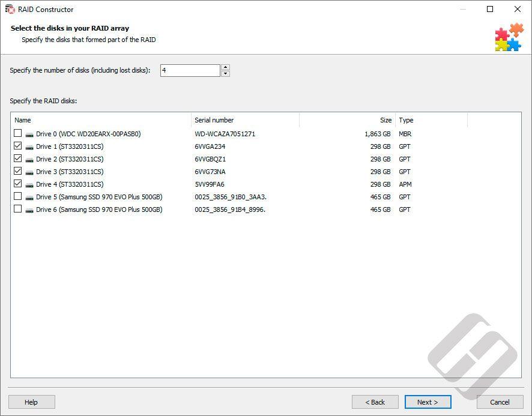
Task: Click the drive icon next to Drive 3
Action: 29,172
